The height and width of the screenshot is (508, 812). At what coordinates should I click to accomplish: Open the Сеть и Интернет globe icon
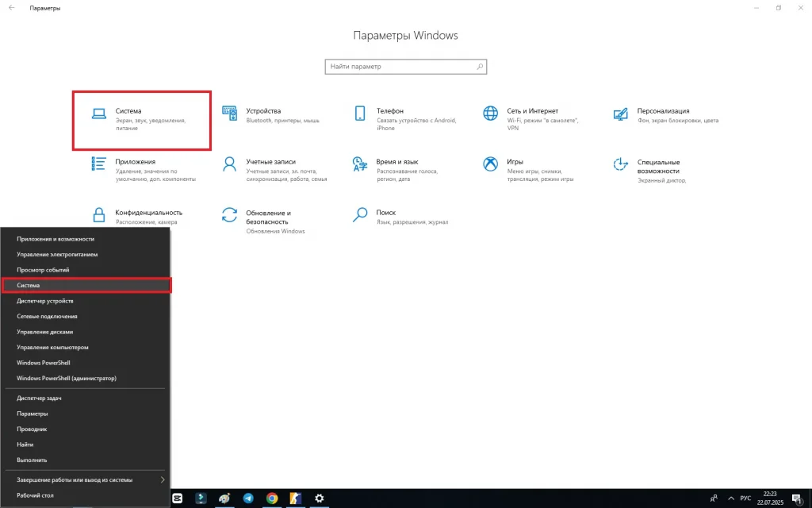click(490, 113)
